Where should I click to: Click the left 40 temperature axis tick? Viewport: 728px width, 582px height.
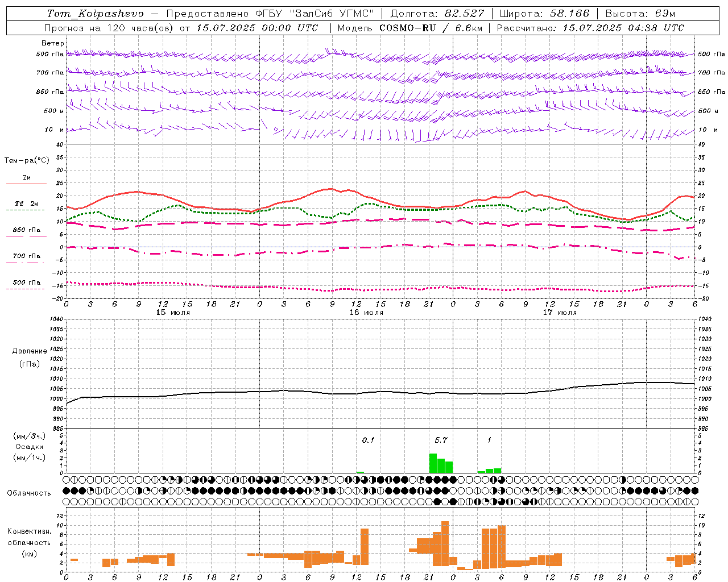click(x=60, y=144)
